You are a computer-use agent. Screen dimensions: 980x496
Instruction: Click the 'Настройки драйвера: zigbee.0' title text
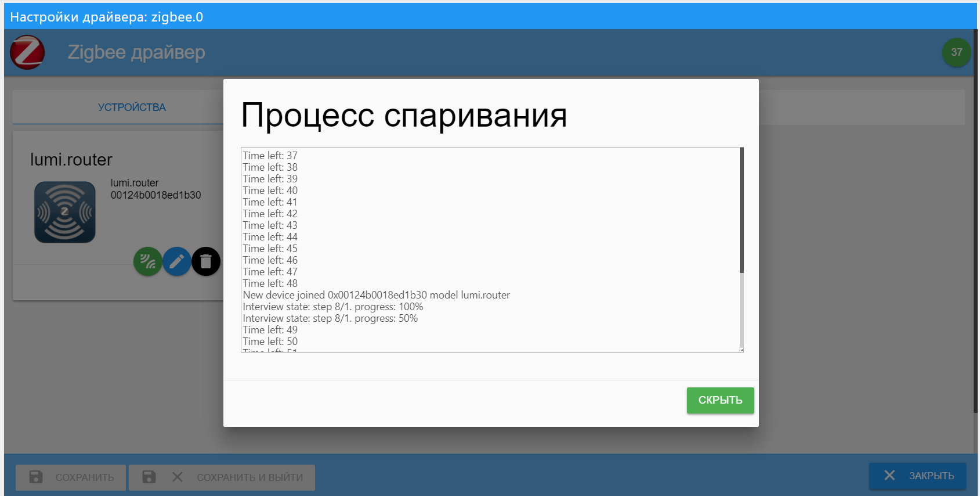[107, 17]
